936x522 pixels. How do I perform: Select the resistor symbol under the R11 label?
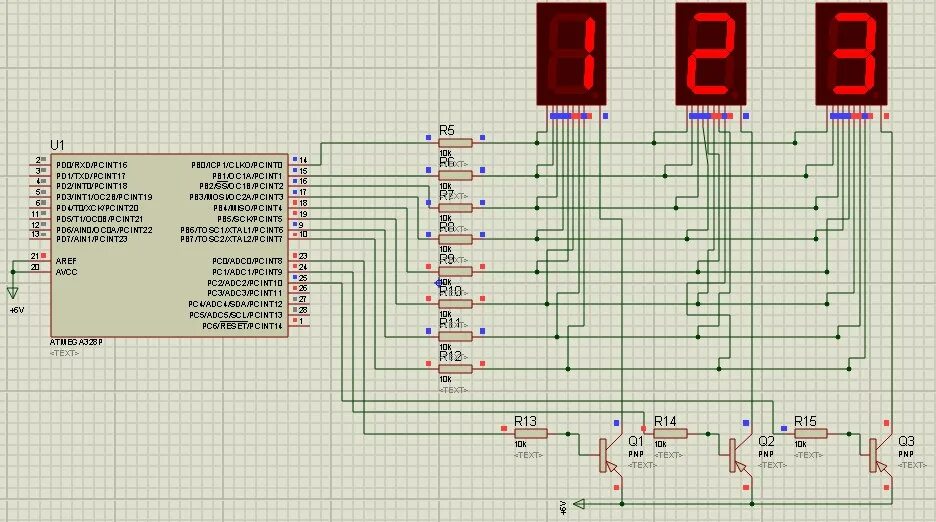[x=455, y=336]
